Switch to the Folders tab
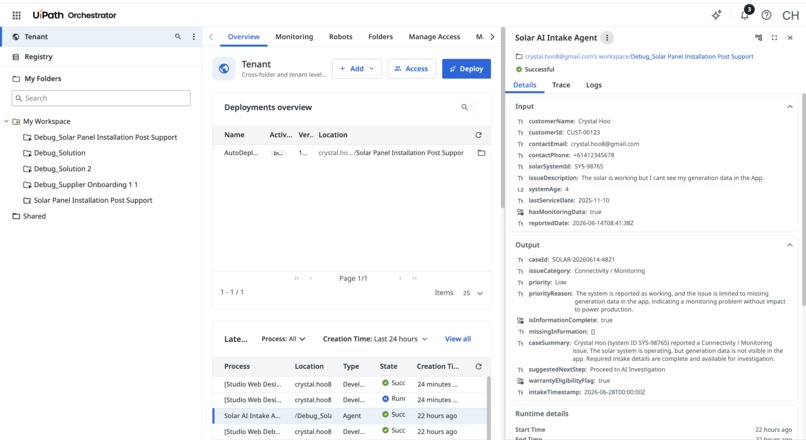The image size is (806, 440). click(x=380, y=37)
